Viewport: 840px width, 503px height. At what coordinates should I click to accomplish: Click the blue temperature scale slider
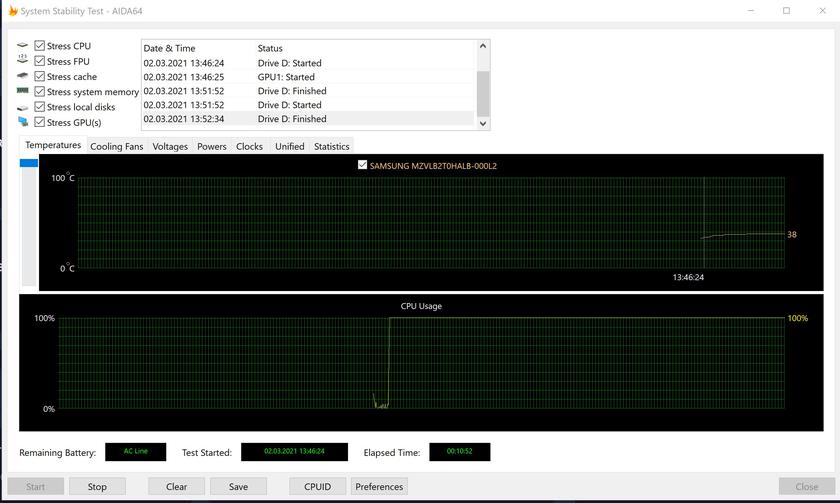[29, 163]
